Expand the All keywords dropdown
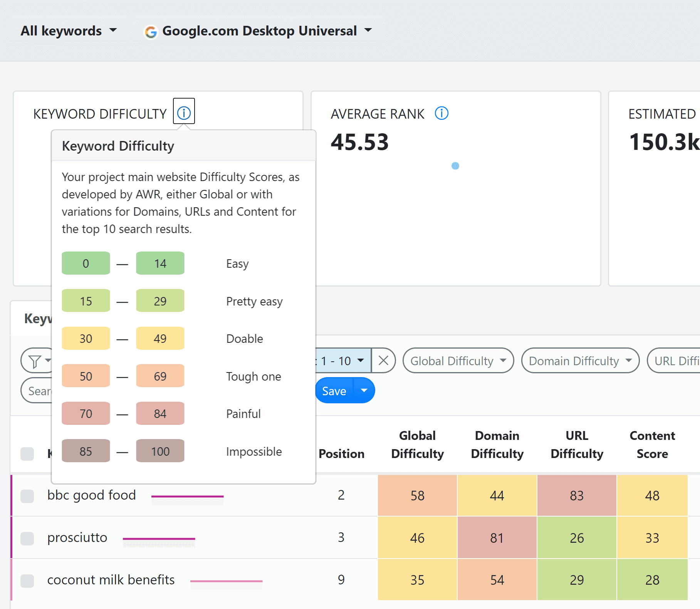The width and height of the screenshot is (700, 609). pos(69,30)
